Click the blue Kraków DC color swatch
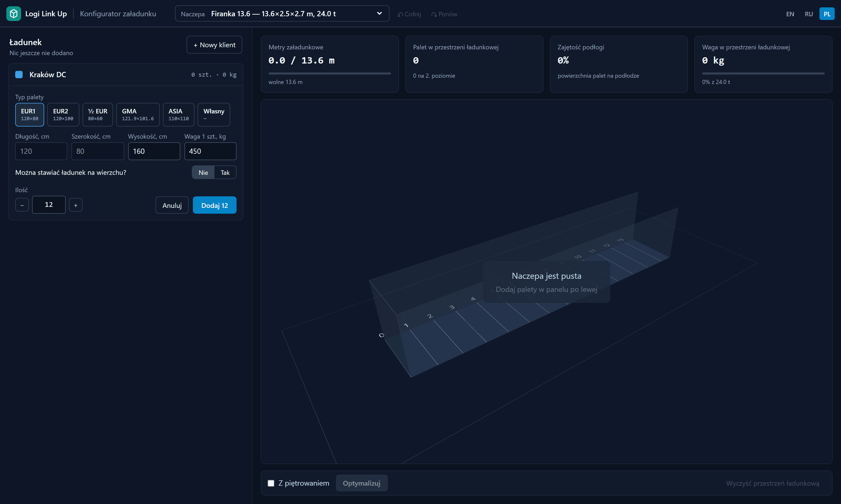Viewport: 841px width, 504px height. [19, 75]
